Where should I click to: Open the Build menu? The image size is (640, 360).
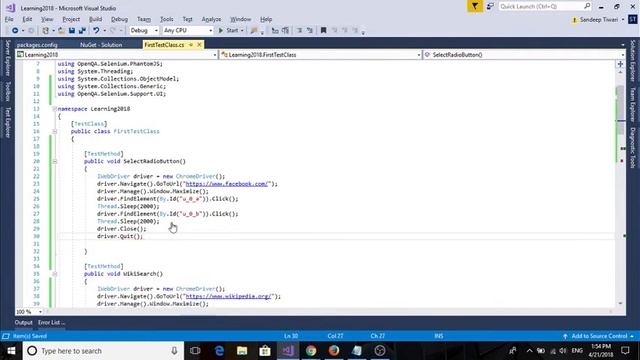[x=96, y=19]
